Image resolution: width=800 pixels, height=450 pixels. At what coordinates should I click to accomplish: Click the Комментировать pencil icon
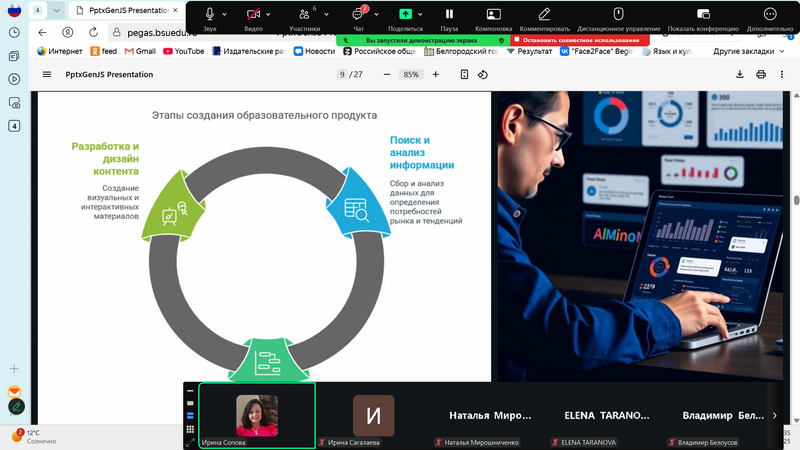tap(544, 14)
